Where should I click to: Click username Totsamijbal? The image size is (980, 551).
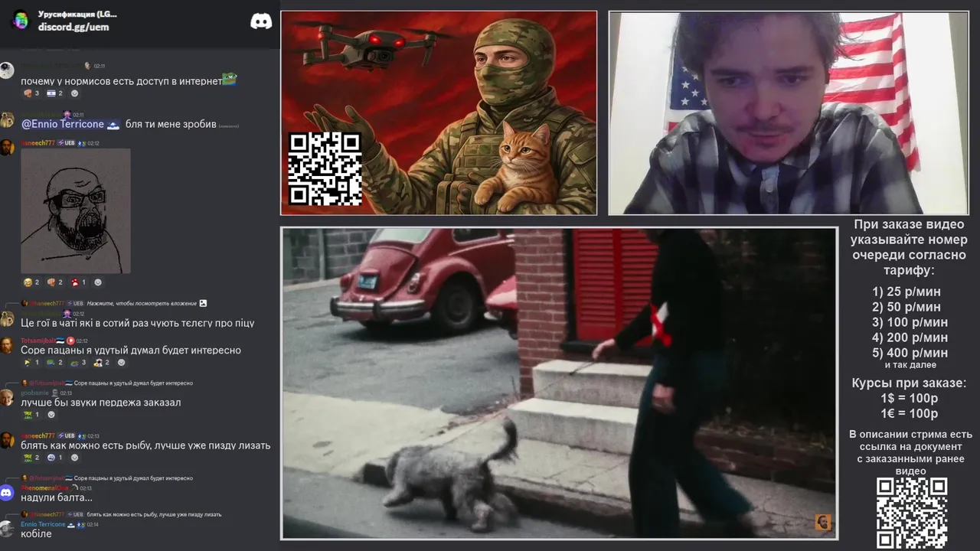click(38, 341)
